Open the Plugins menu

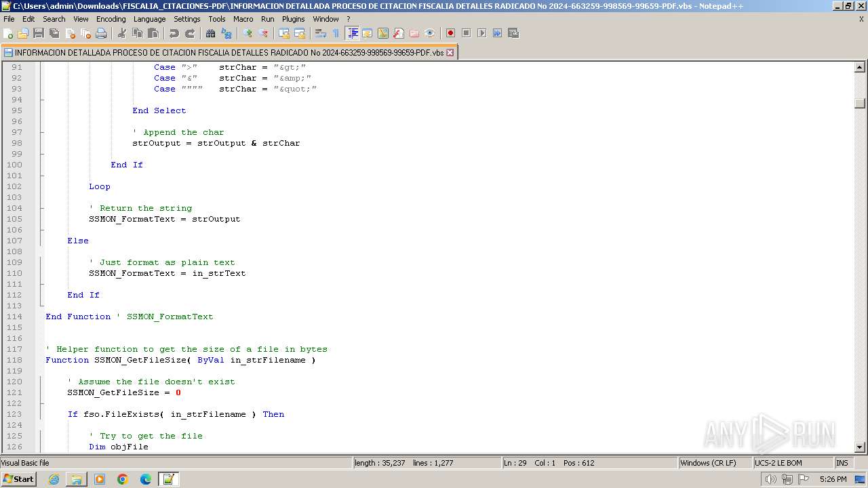(x=293, y=19)
